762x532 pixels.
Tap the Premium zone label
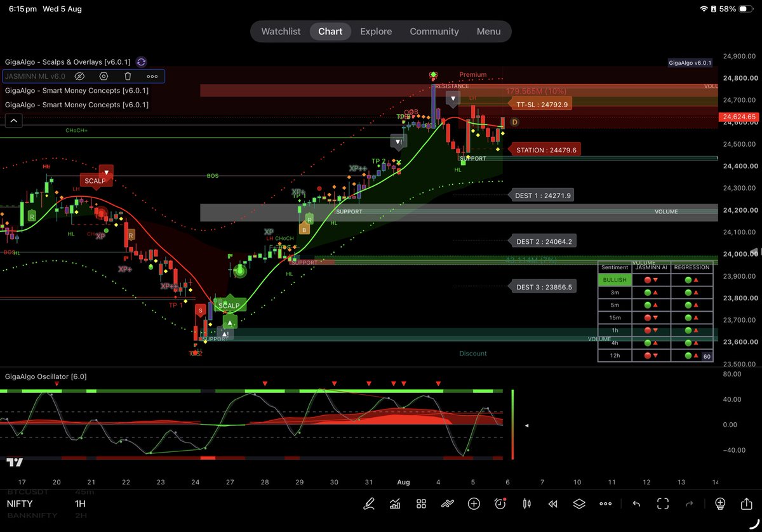[x=473, y=74]
